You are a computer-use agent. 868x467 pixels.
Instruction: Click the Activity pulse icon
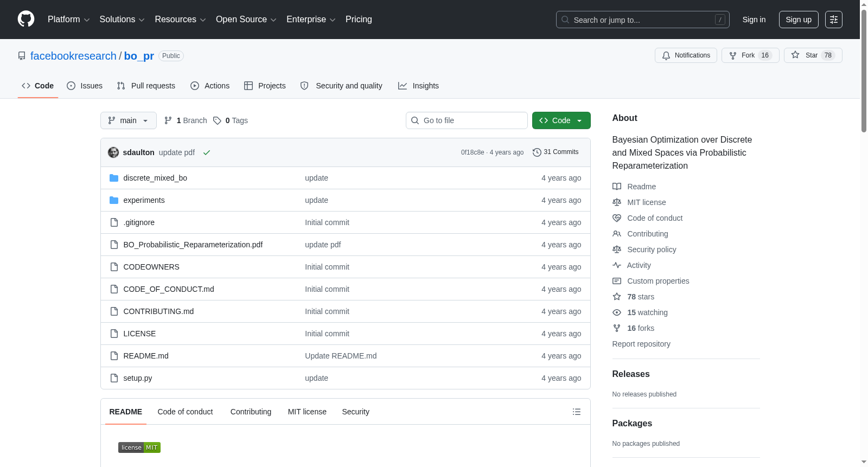click(617, 265)
